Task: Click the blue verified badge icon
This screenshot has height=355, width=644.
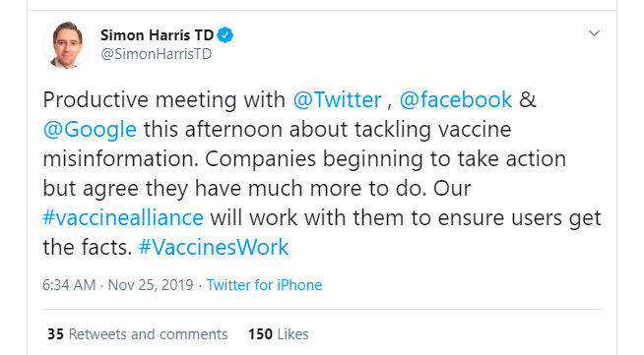Action: point(225,35)
